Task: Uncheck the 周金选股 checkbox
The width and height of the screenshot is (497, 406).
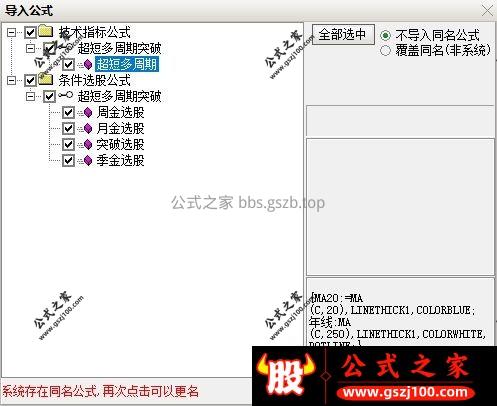Action: click(68, 112)
